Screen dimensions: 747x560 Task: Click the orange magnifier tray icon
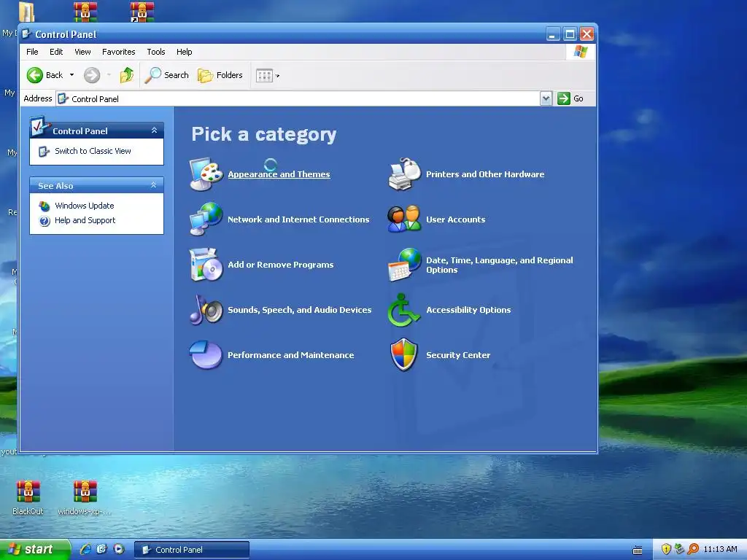pos(693,549)
